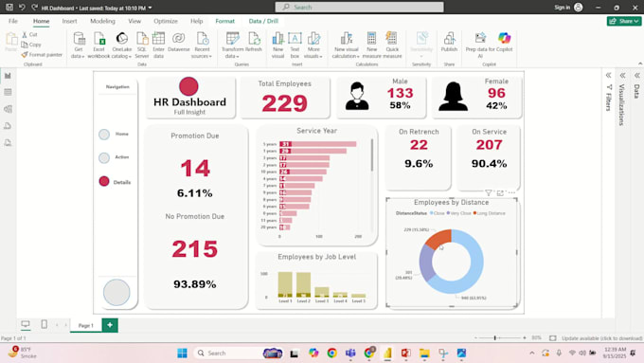The image size is (644, 363).
Task: Switch to mobile layout view
Action: [44, 324]
